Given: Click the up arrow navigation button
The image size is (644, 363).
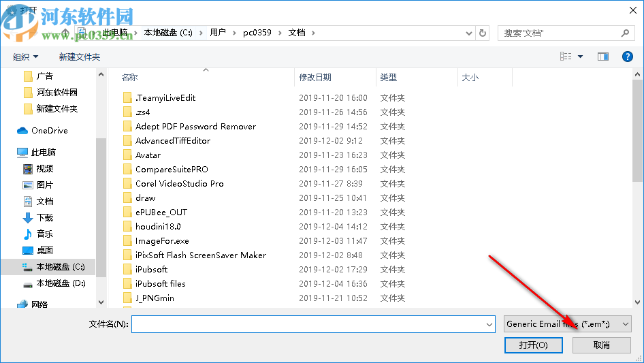Looking at the screenshot, I should pos(65,33).
